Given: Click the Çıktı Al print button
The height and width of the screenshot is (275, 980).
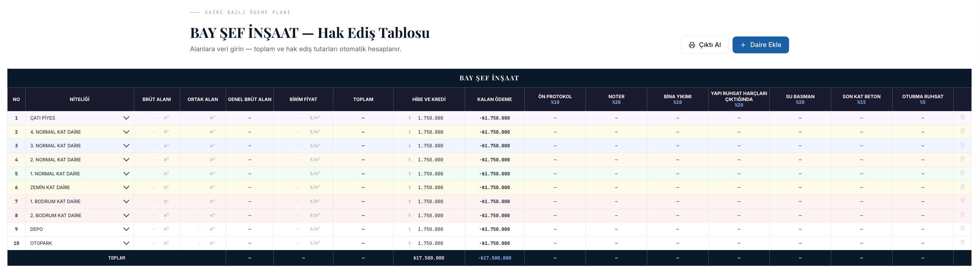Looking at the screenshot, I should coord(704,45).
